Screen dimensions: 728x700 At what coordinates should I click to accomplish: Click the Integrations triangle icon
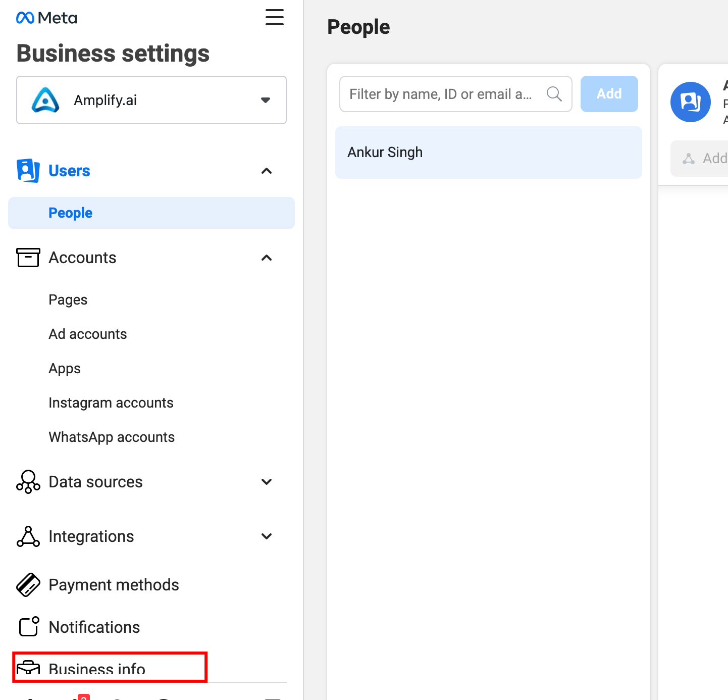pyautogui.click(x=28, y=536)
